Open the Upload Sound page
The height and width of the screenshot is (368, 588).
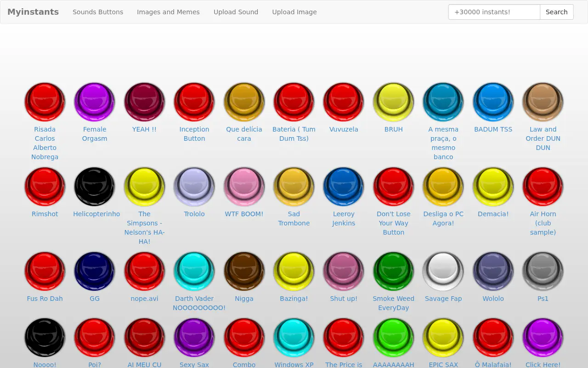point(236,12)
